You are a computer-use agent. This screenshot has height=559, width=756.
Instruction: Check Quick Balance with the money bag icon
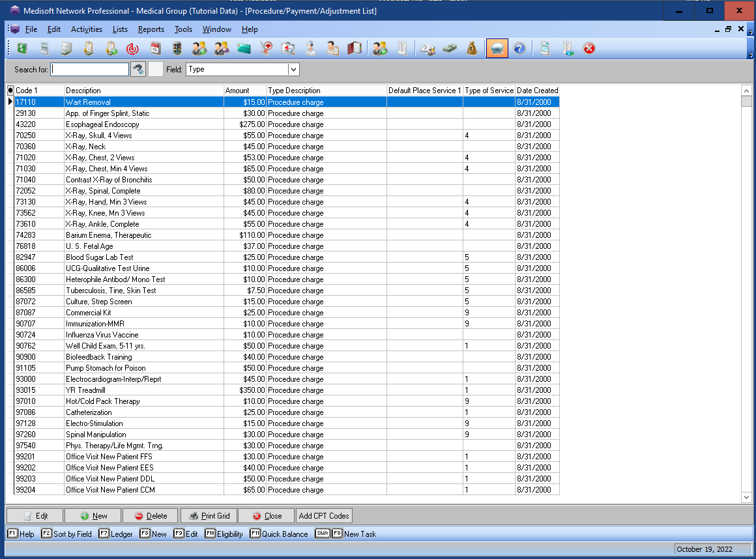472,48
